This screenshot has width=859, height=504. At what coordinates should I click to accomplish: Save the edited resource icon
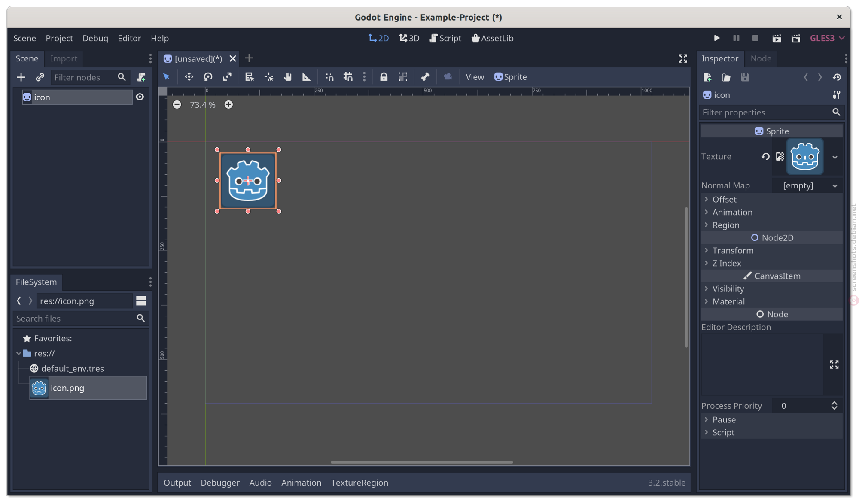(745, 77)
